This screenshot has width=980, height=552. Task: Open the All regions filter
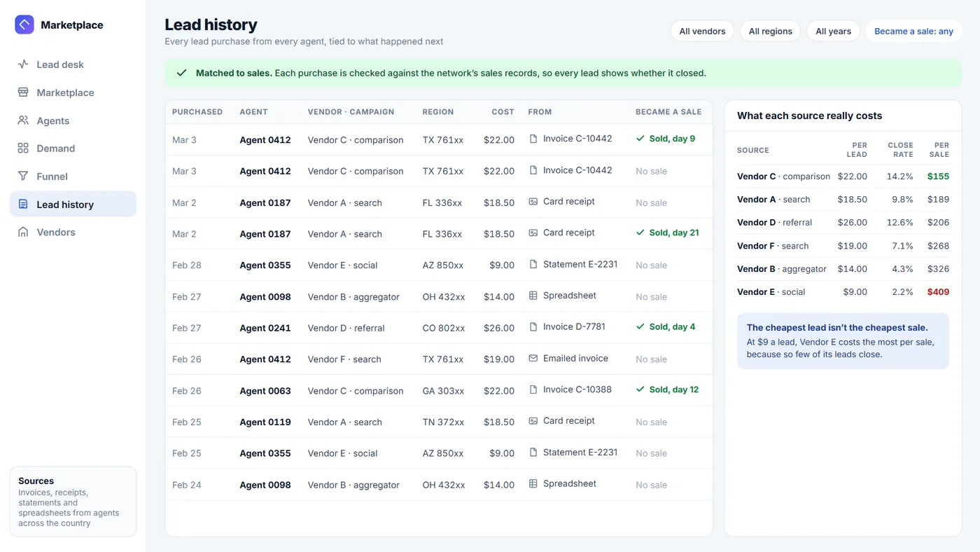(x=770, y=31)
